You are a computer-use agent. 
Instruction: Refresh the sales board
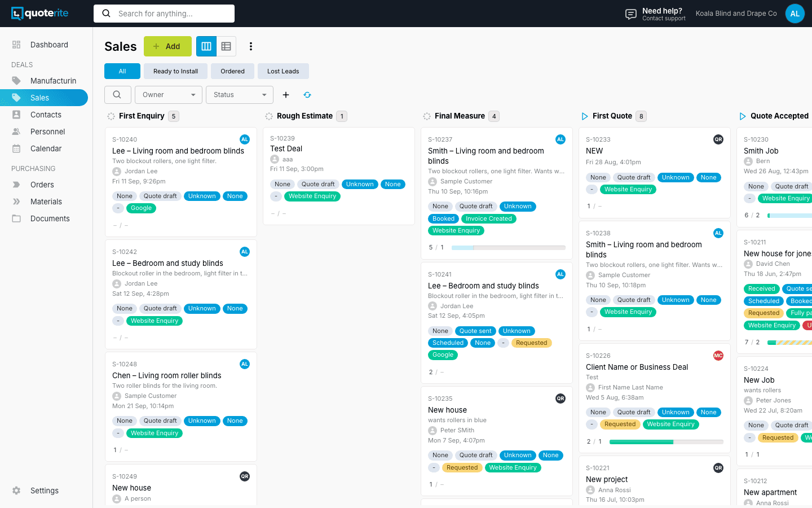point(307,95)
